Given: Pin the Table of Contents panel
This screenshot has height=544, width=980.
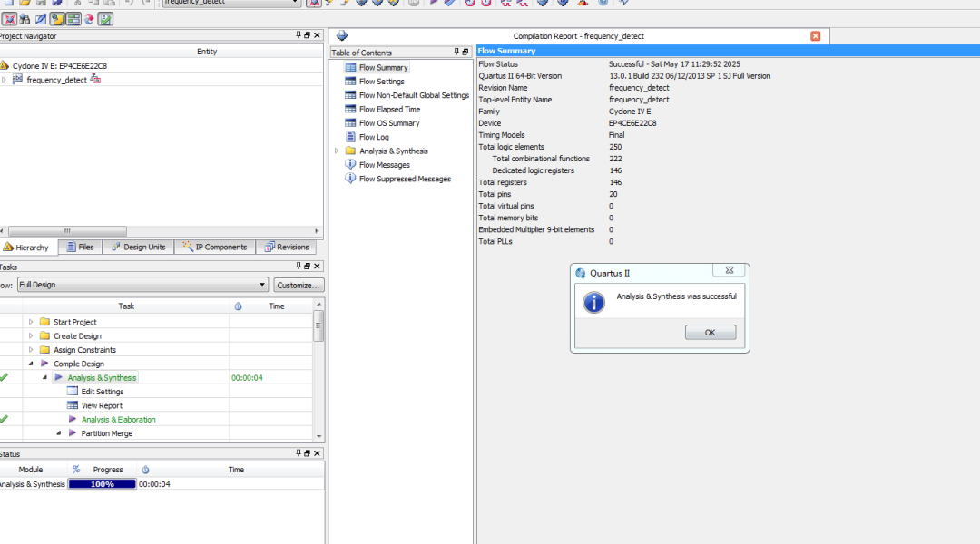Looking at the screenshot, I should click(x=455, y=53).
